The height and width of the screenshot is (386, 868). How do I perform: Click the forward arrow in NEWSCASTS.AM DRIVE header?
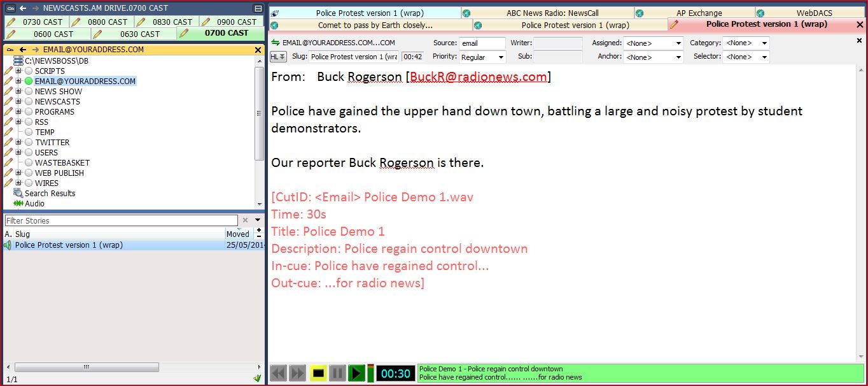coord(35,8)
